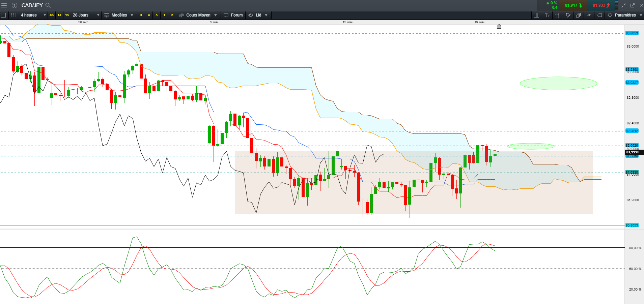Select the 4h quick timeframe
Screen dimensions: 644x304
[52, 15]
